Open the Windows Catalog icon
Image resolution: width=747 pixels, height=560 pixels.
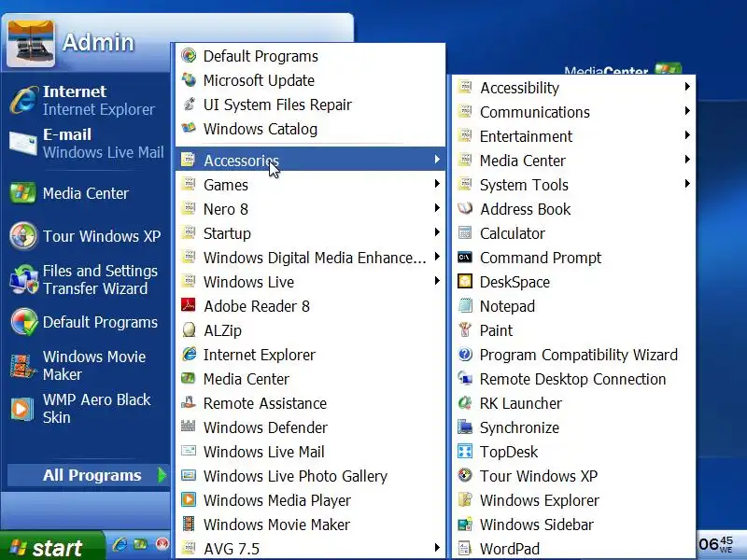(189, 129)
